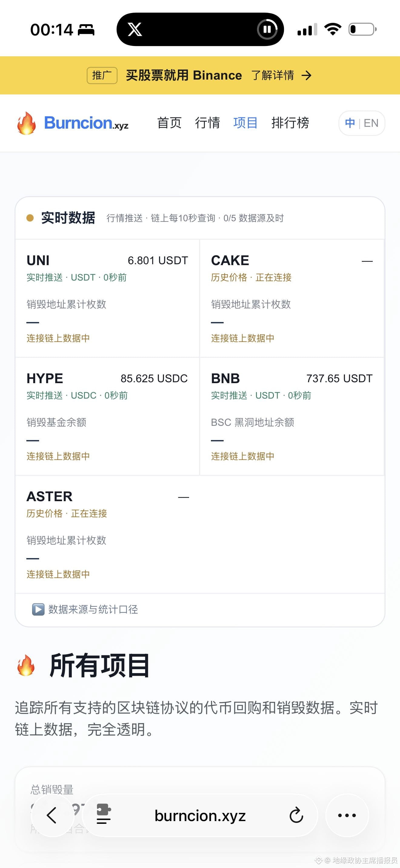The height and width of the screenshot is (868, 400).
Task: Click the 了解详情 link in banner
Action: click(x=272, y=75)
